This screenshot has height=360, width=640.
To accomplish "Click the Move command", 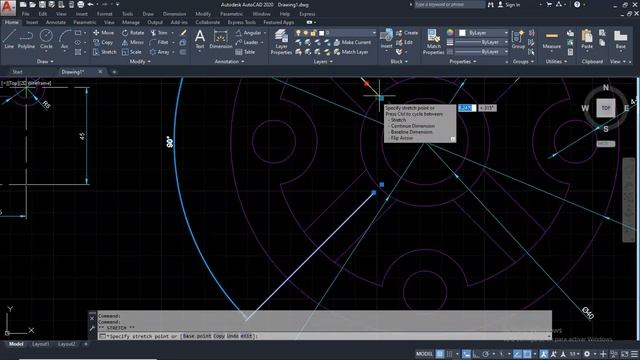I will 103,33.
